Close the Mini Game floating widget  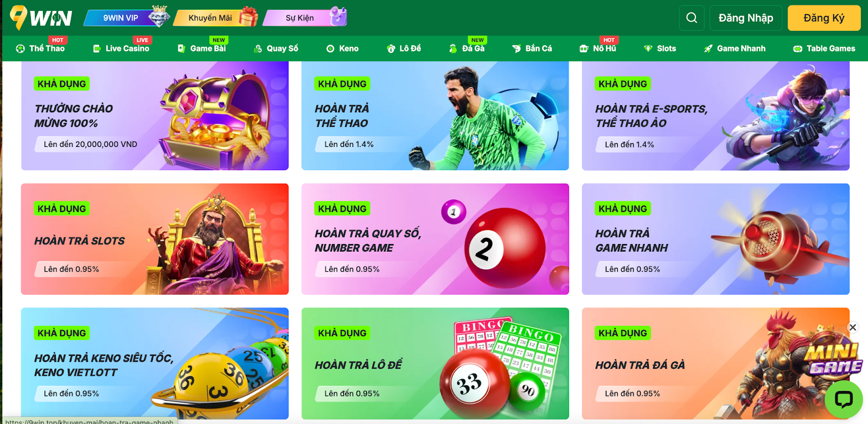point(853,327)
